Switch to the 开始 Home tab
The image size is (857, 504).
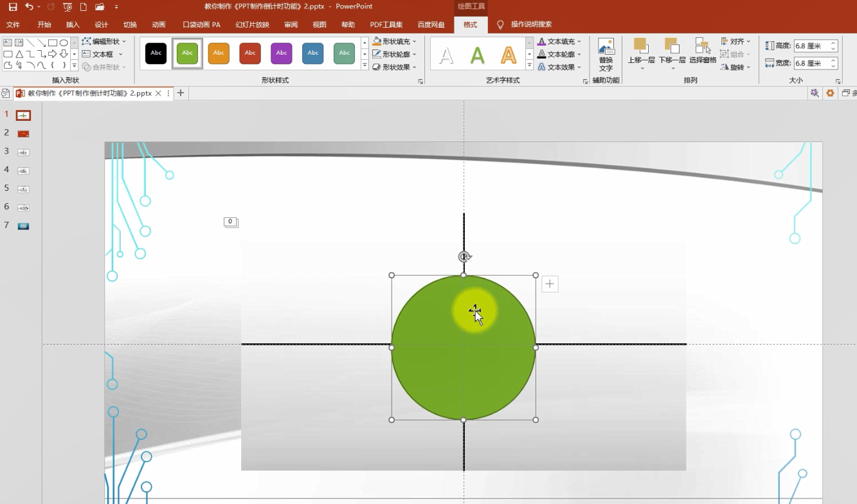[x=44, y=25]
